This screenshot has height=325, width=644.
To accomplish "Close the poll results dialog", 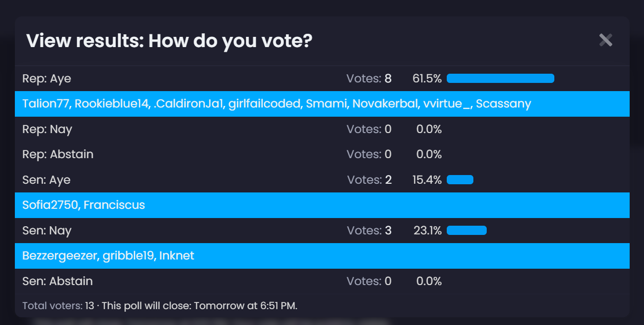I will 606,40.
